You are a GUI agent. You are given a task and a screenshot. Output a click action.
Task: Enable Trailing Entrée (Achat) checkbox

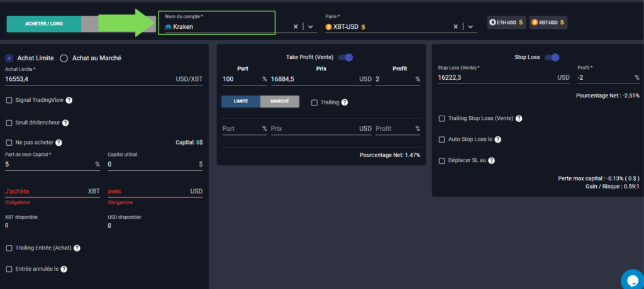(9, 248)
